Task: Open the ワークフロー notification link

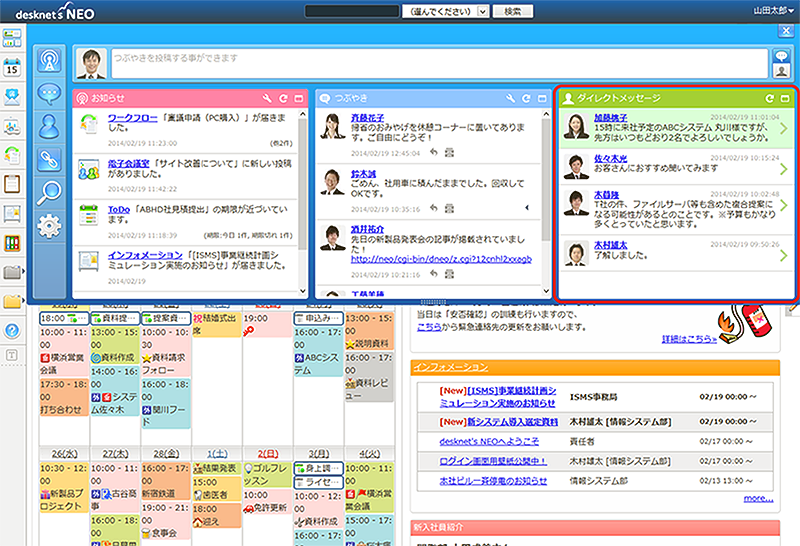Action: 130,116
